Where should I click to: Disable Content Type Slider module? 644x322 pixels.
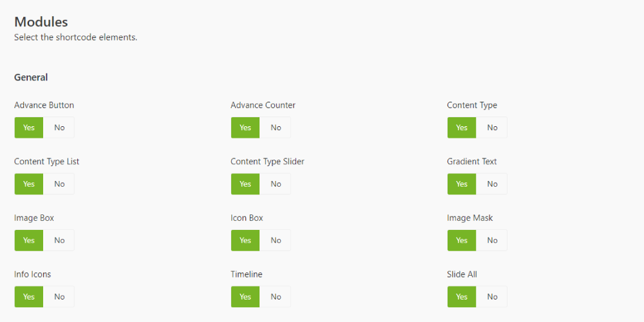coord(276,184)
